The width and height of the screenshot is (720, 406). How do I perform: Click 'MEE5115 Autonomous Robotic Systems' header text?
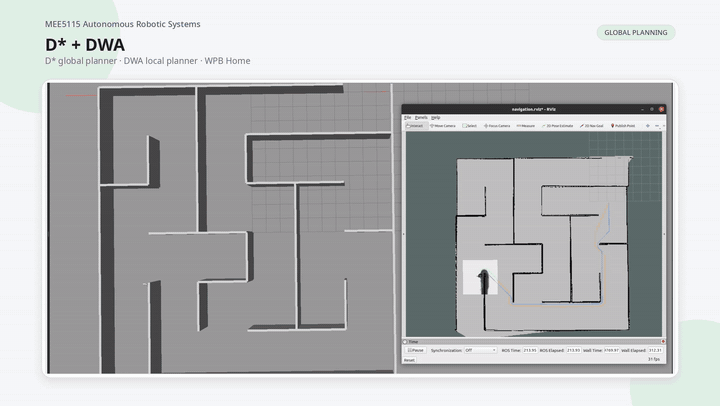tap(123, 24)
